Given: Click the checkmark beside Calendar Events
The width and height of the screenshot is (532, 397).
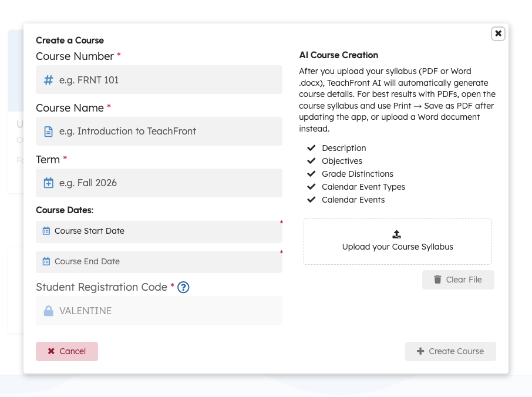Looking at the screenshot, I should [x=311, y=200].
